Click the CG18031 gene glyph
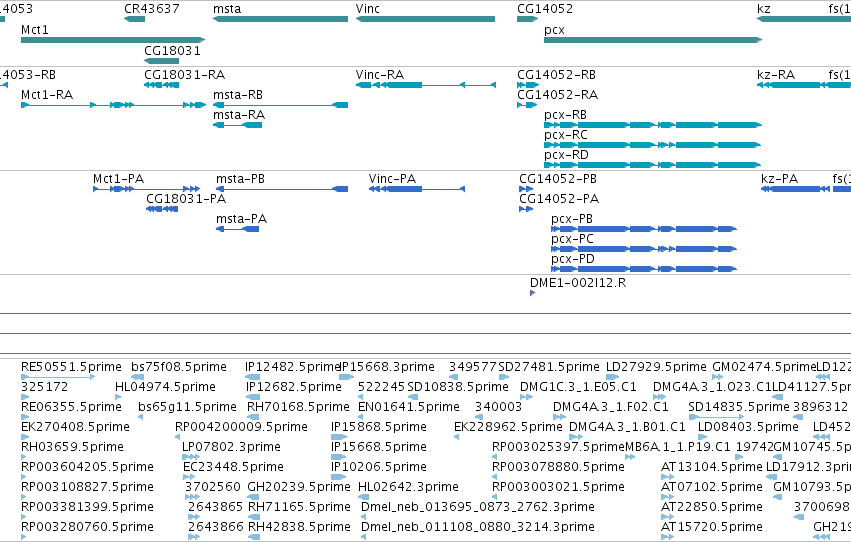Image resolution: width=851 pixels, height=542 pixels. (161, 60)
